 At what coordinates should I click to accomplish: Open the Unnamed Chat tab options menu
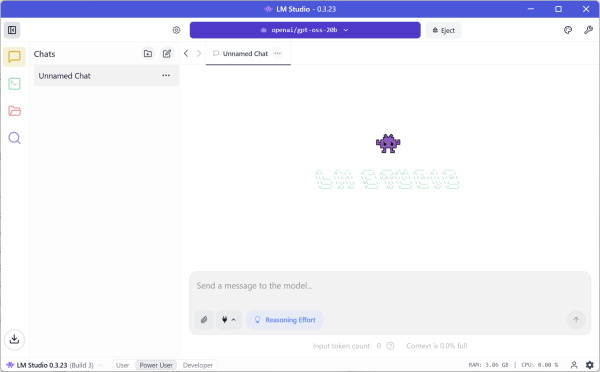tap(277, 54)
